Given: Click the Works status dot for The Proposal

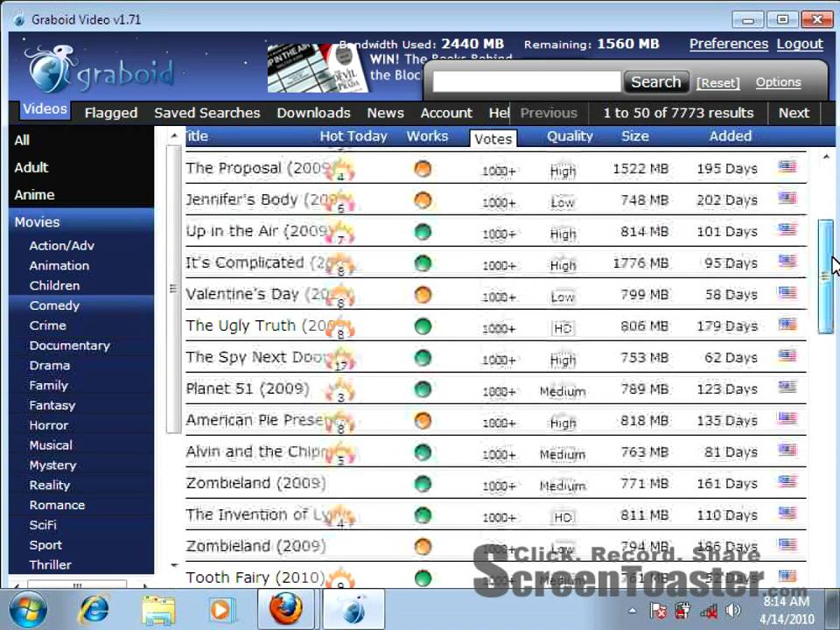Looking at the screenshot, I should pos(423,169).
